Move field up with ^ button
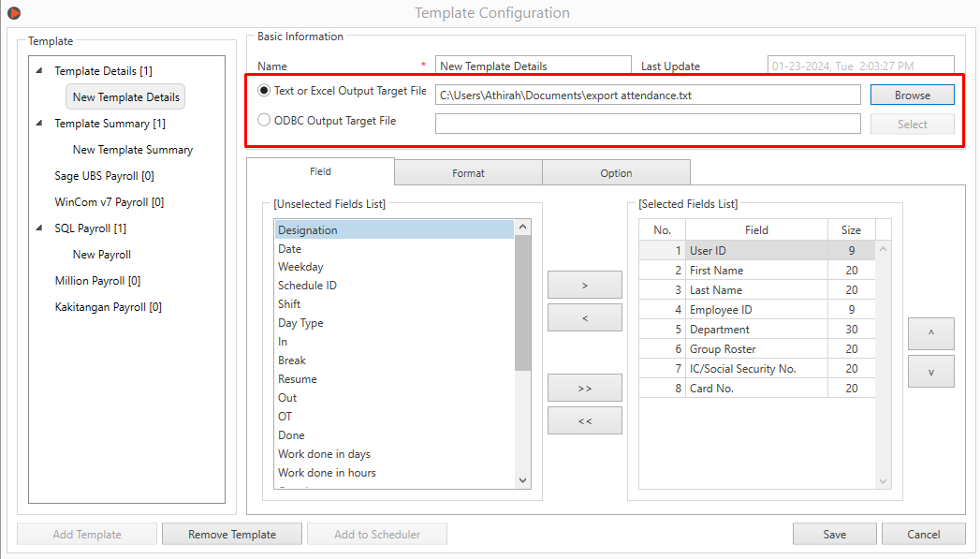980x559 pixels. (930, 333)
